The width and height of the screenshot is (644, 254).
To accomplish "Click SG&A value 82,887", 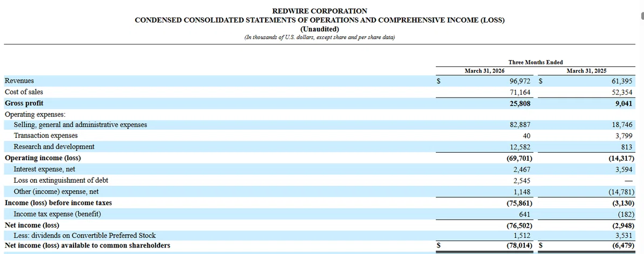I will (x=520, y=125).
